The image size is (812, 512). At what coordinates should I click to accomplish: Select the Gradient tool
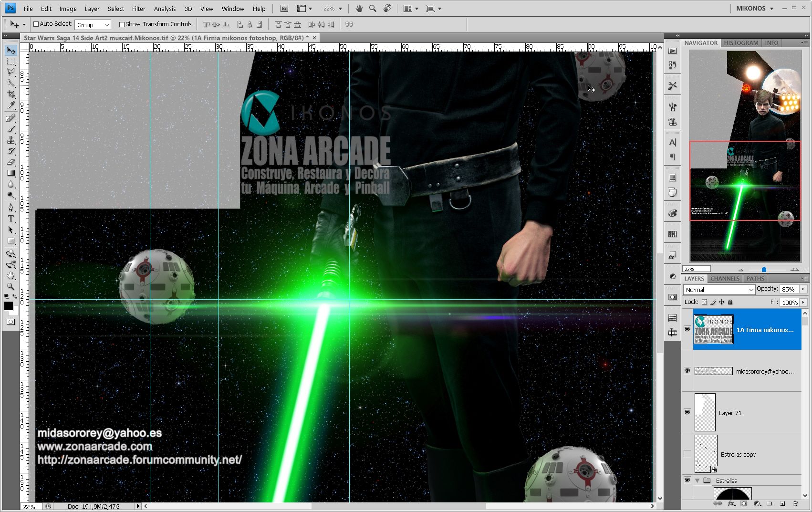click(x=11, y=173)
